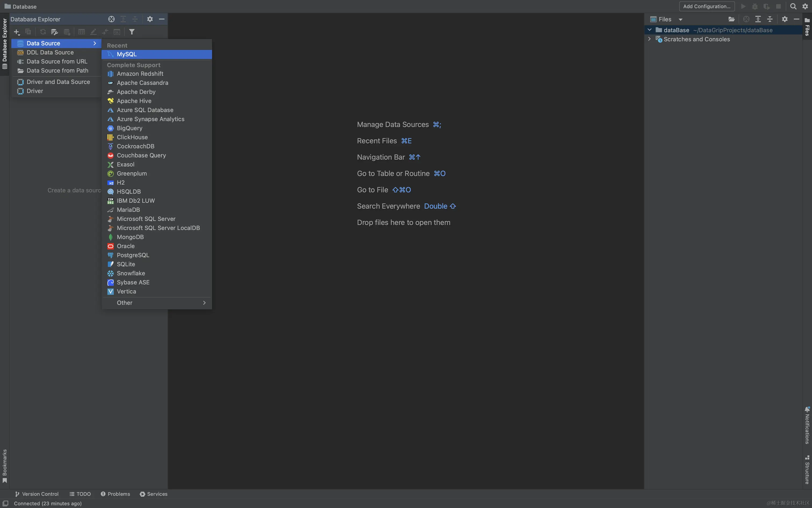Select SQLite from data source list
The width and height of the screenshot is (812, 508).
157,264
